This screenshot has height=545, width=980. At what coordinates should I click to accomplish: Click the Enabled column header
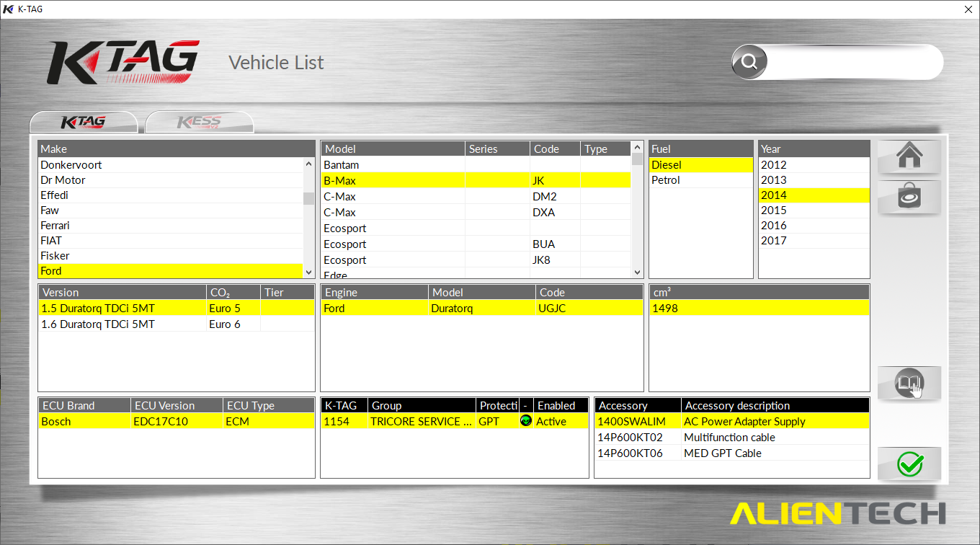pos(561,405)
